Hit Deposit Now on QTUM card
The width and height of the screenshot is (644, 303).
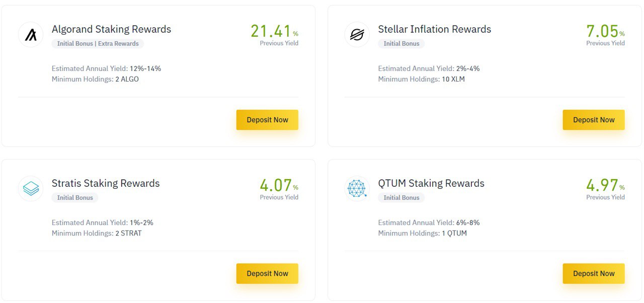pos(594,274)
